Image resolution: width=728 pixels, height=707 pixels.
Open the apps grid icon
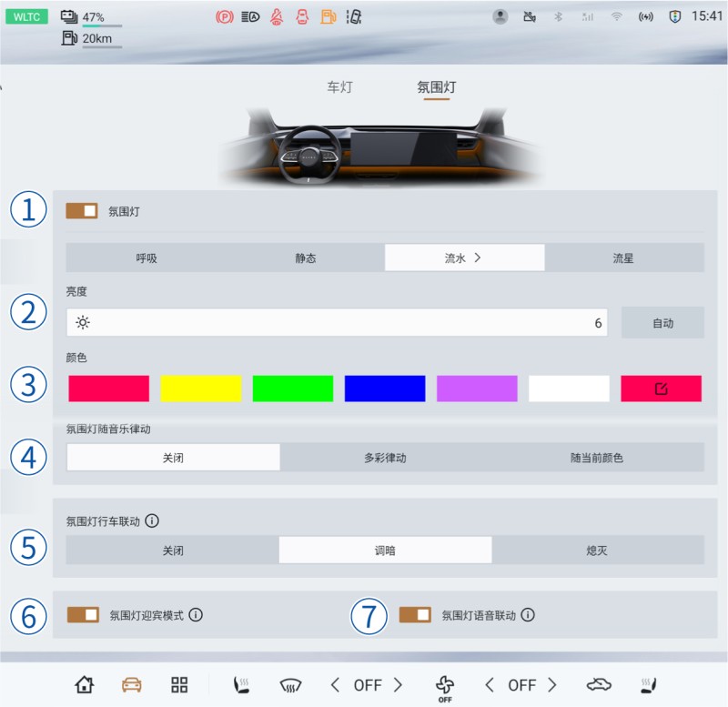(x=179, y=685)
